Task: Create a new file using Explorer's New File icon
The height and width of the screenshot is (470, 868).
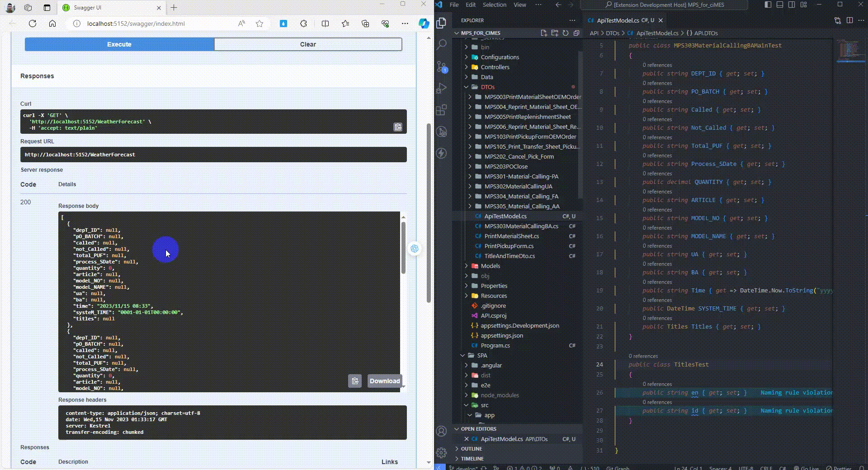Action: pyautogui.click(x=543, y=33)
